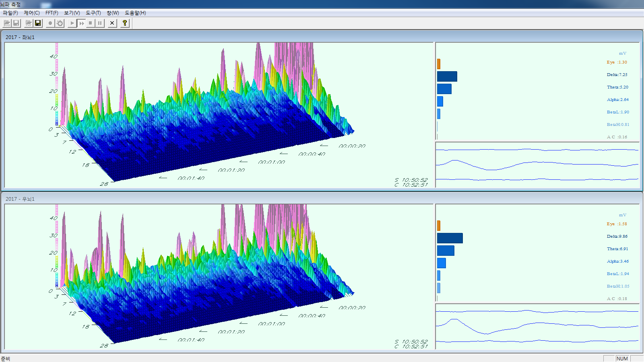Click the timer stopwatch icon
Viewport: 644px width, 362px height.
pyautogui.click(x=60, y=23)
